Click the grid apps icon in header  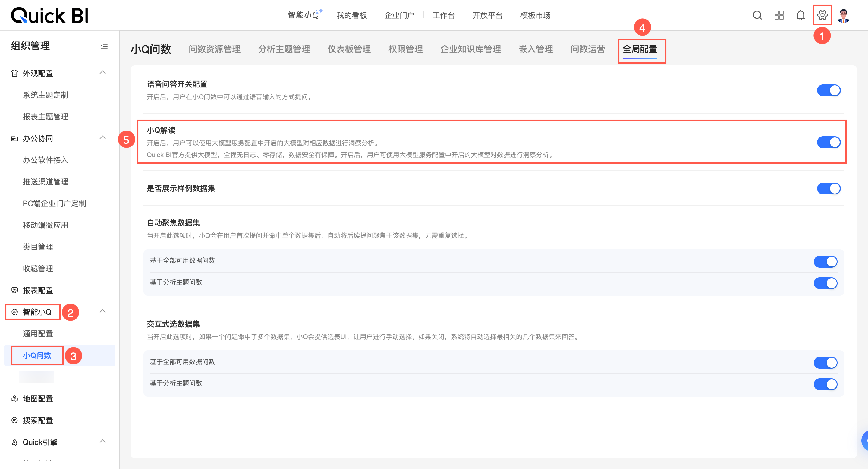click(x=779, y=15)
